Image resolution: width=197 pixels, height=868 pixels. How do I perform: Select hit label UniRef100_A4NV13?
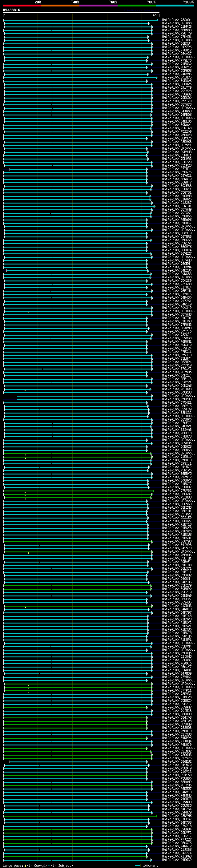coord(177,792)
